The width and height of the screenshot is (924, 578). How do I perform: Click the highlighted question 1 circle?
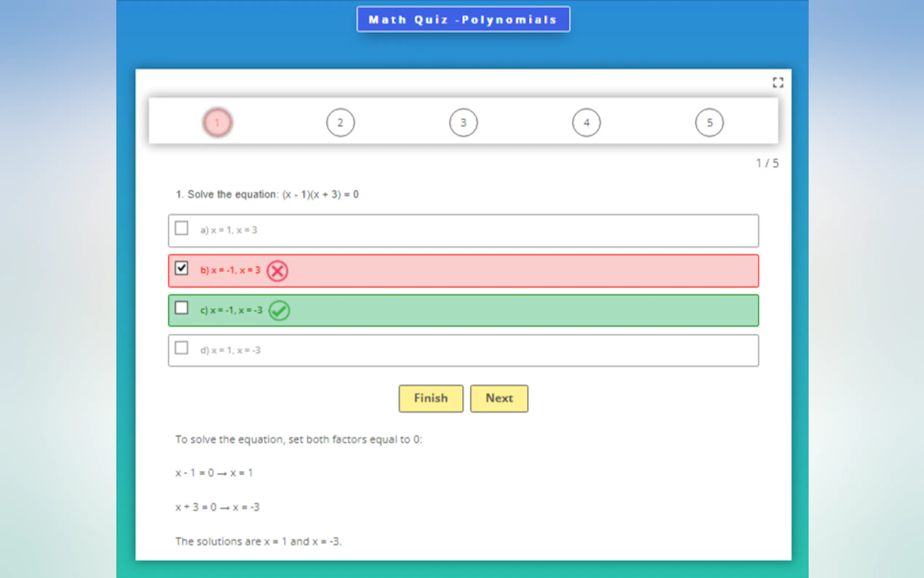(x=217, y=123)
